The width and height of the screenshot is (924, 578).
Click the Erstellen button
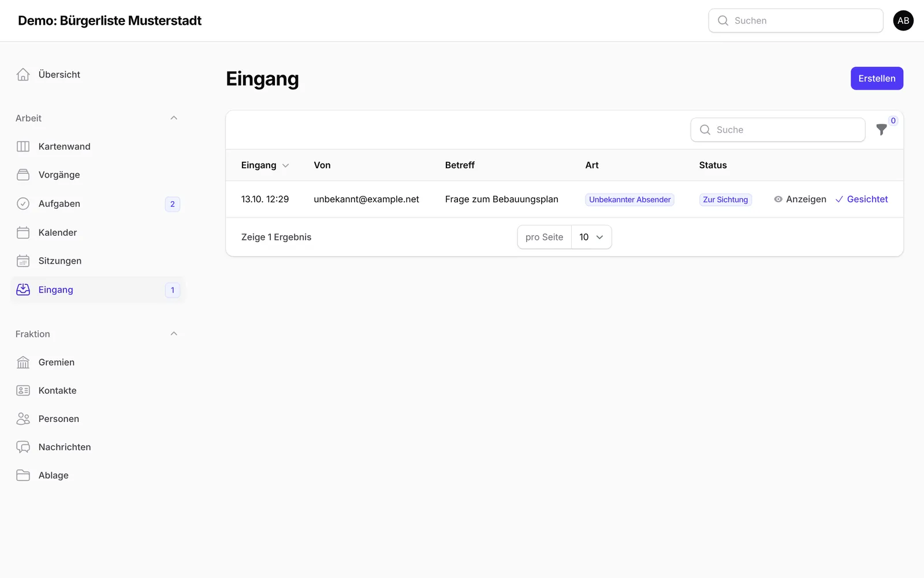pos(877,79)
